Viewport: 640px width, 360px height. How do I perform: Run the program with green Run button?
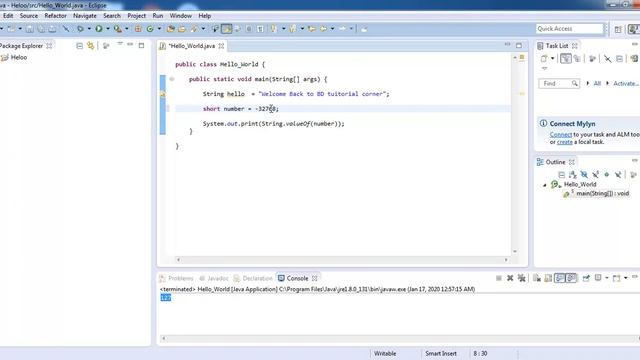[99, 29]
